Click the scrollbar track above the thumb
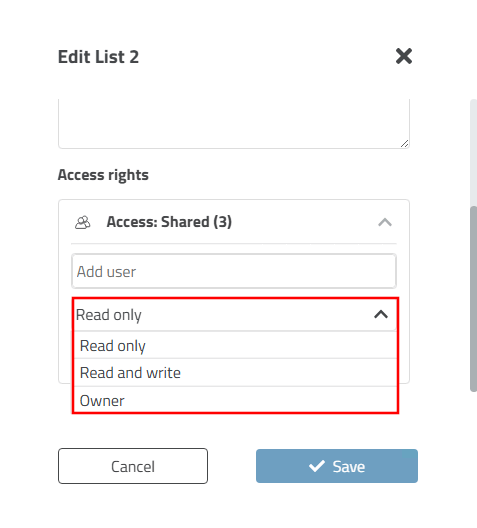Screen dimensions: 477x528 [x=473, y=152]
